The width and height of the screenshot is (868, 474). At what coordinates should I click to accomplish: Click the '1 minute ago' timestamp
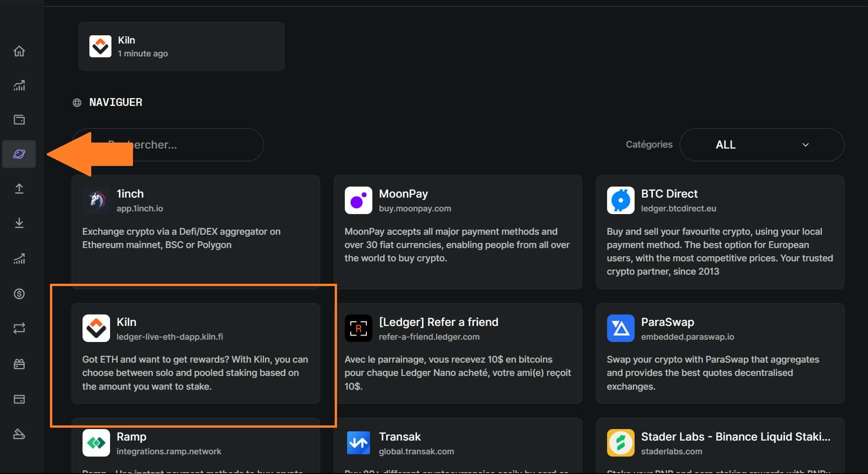tap(143, 53)
